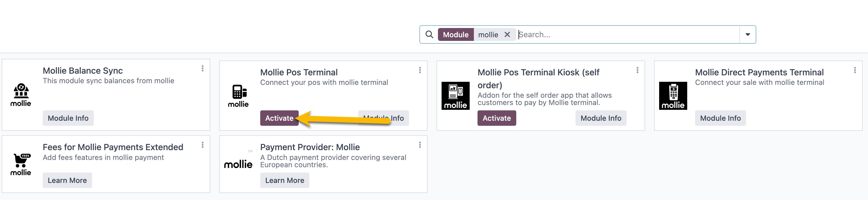Activate the Mollie Pos Terminal module
This screenshot has width=868, height=200.
279,118
